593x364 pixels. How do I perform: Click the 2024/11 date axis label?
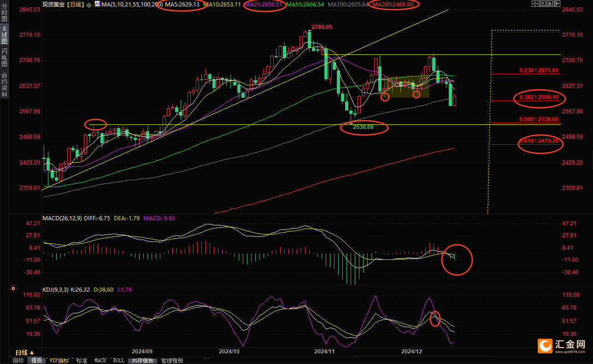click(x=324, y=352)
